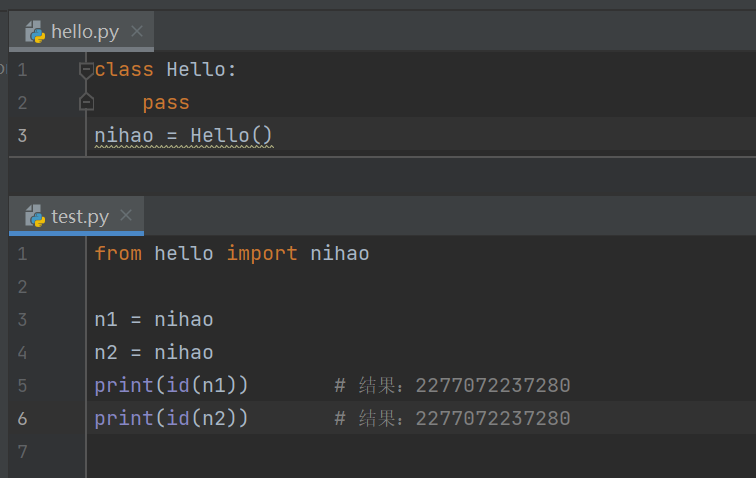Viewport: 756px width, 478px height.
Task: Click line number 6 in test.py gutter
Action: (22, 418)
